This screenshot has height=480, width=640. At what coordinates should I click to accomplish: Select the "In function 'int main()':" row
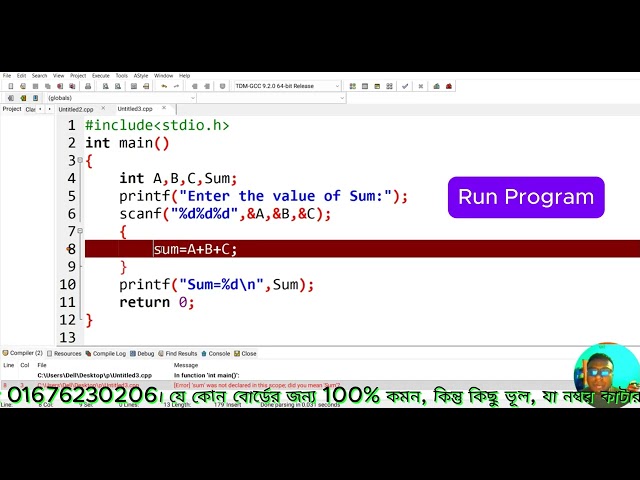(286, 375)
